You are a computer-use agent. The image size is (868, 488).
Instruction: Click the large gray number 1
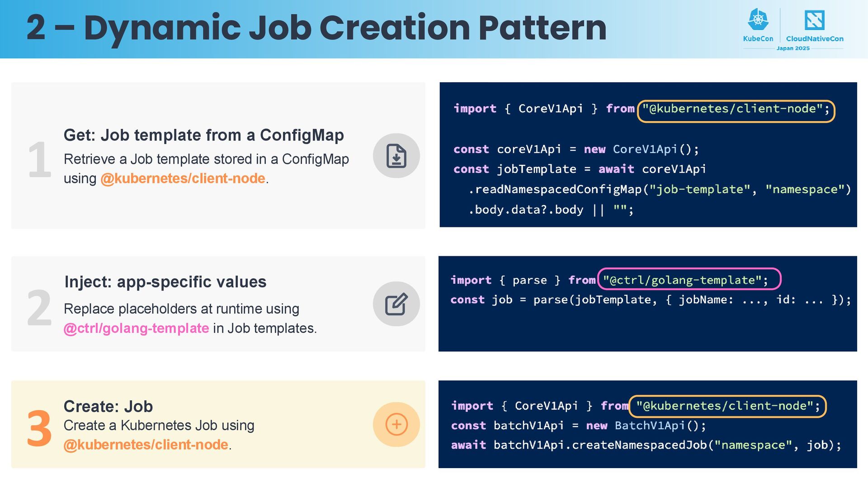click(39, 160)
